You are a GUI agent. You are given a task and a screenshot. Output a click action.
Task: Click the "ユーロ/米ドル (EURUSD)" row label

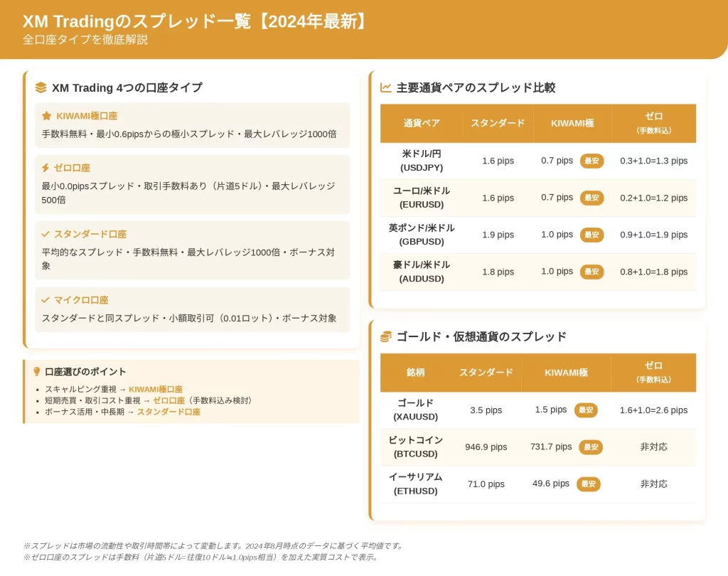click(x=422, y=198)
